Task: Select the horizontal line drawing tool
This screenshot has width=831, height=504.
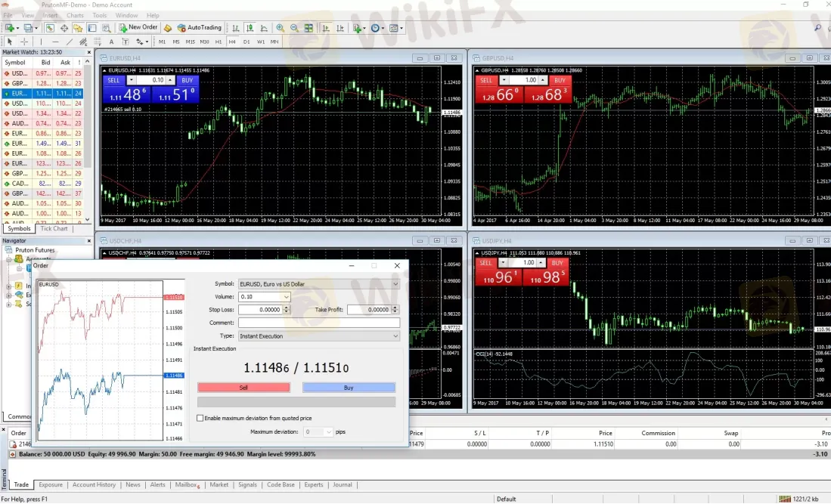Action: point(54,42)
